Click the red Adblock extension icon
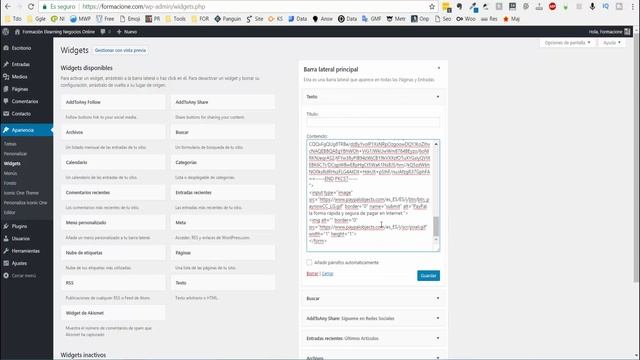Screen dimensions: 640x360 (x=552, y=7)
